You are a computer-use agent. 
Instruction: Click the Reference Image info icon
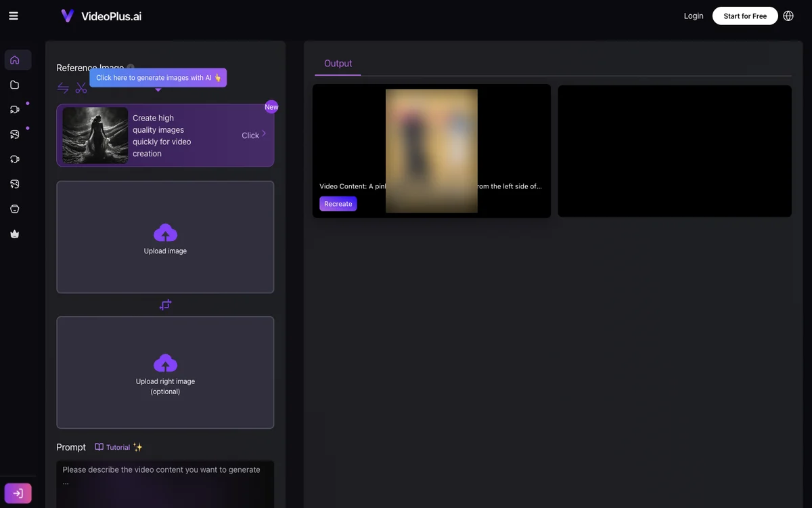tap(131, 68)
